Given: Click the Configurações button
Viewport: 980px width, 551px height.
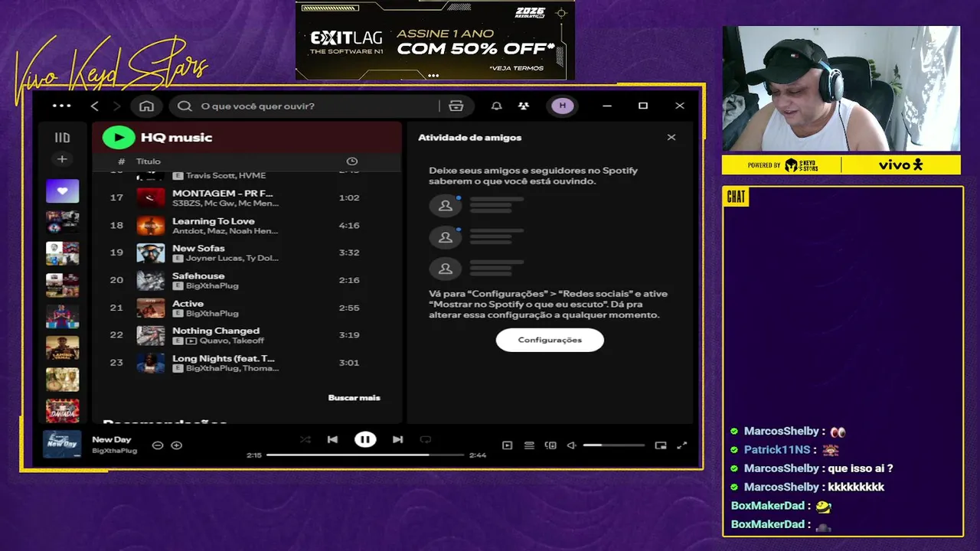Looking at the screenshot, I should click(x=550, y=340).
